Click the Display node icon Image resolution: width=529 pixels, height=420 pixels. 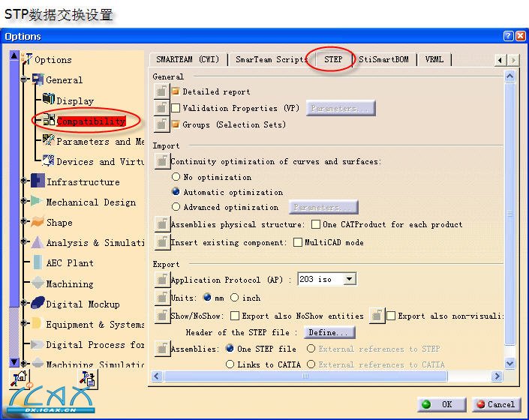pos(49,99)
